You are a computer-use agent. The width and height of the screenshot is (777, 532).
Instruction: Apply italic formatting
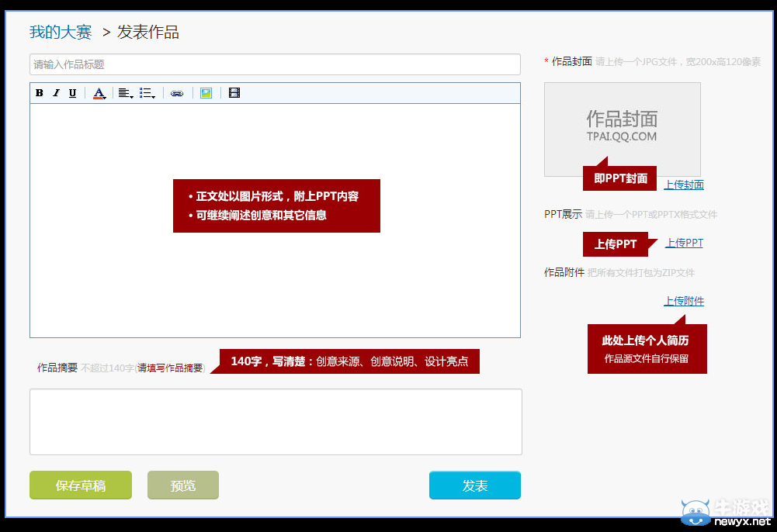coord(55,93)
